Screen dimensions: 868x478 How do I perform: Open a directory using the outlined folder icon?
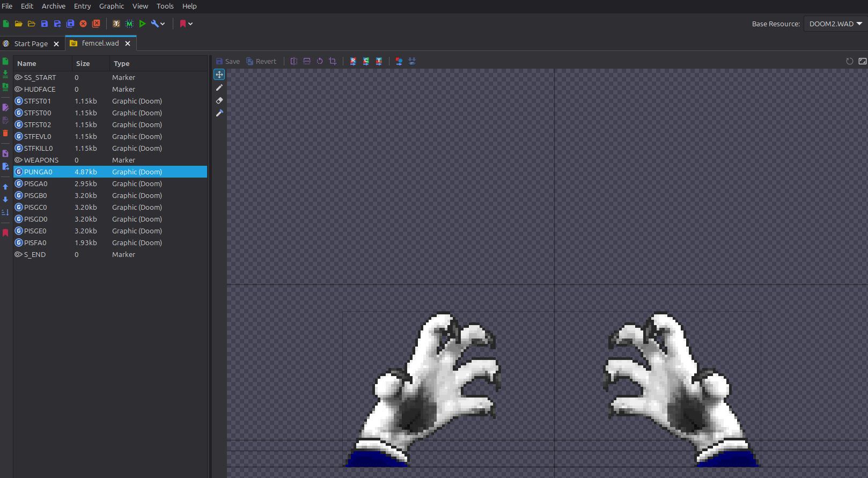[32, 24]
